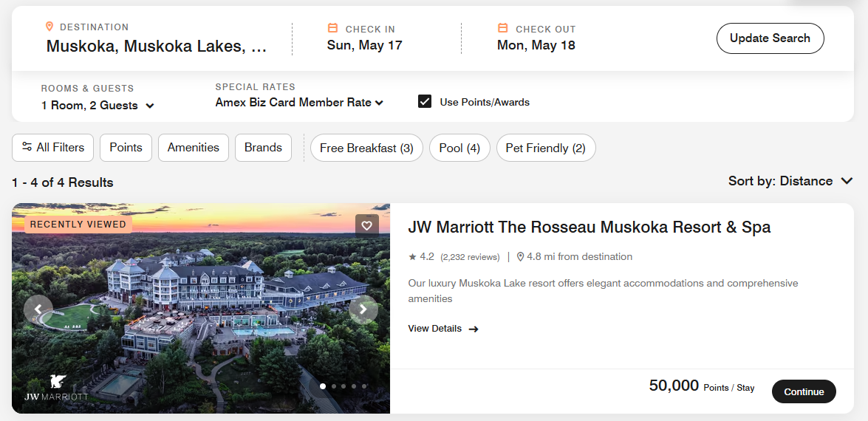Apply the Pet Friendly (2) filter
The height and width of the screenshot is (421, 868).
click(x=545, y=148)
